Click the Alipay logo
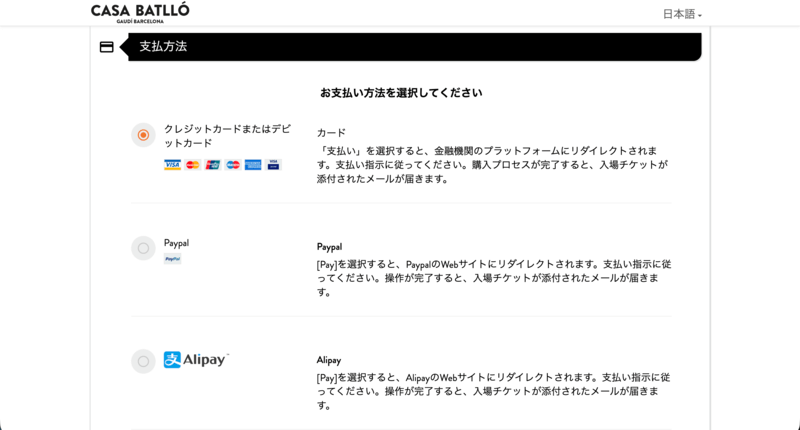 click(196, 359)
